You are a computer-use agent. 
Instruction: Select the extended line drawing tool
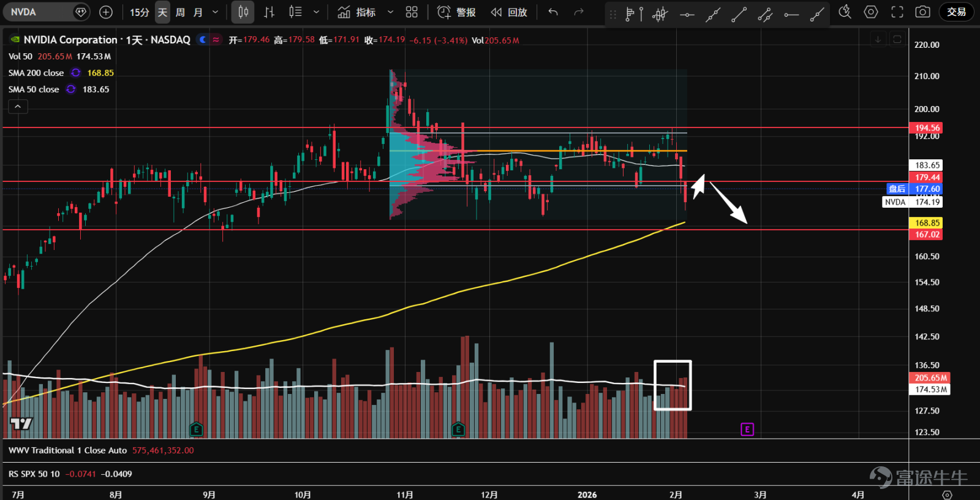pyautogui.click(x=712, y=14)
